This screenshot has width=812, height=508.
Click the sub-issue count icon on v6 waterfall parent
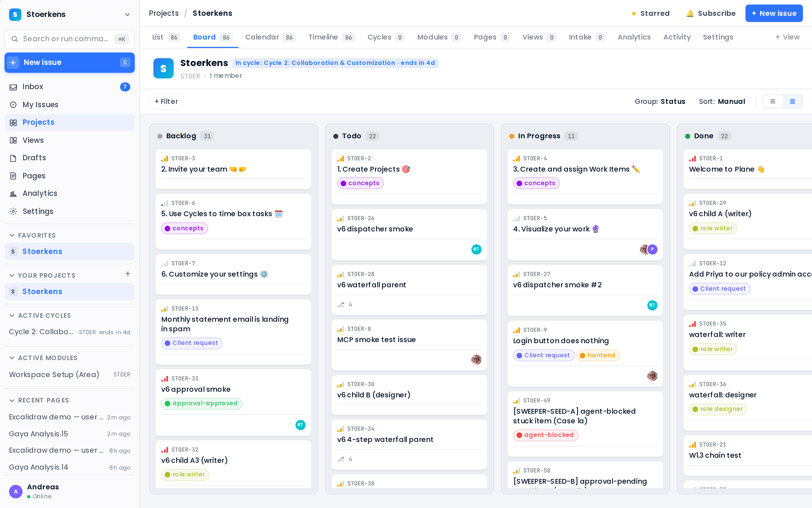point(341,305)
